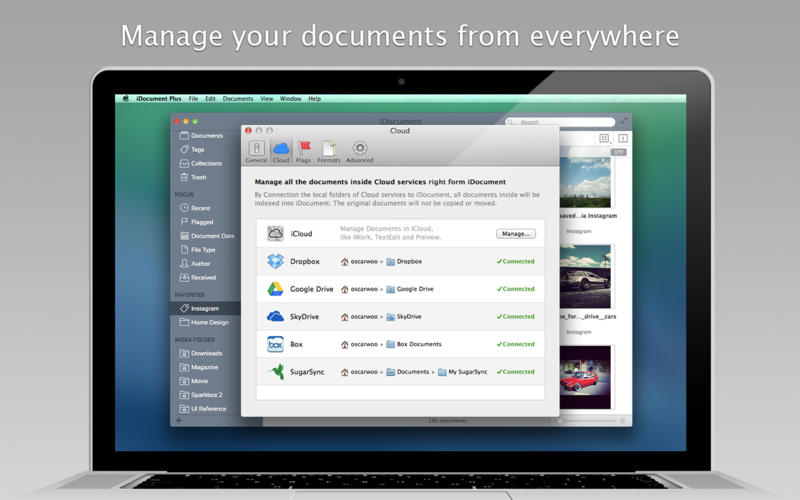Open the Downloads index folder
Screen dimensions: 800x500
point(201,353)
